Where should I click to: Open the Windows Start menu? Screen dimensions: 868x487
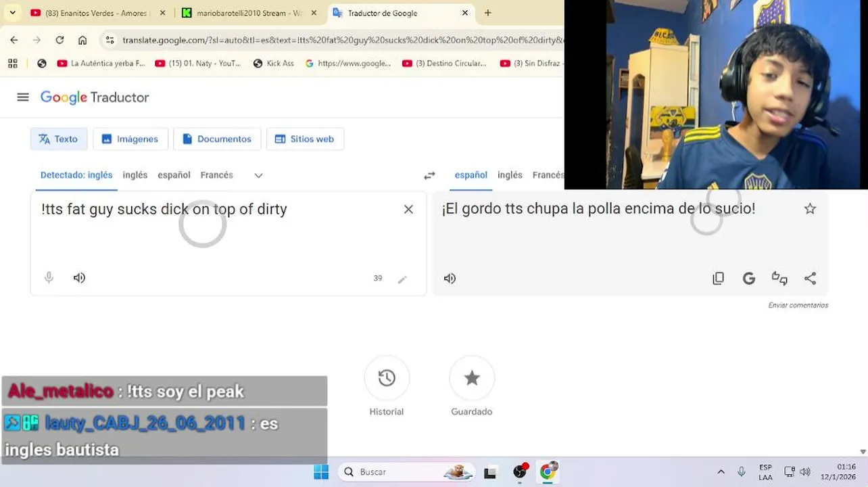tap(321, 471)
